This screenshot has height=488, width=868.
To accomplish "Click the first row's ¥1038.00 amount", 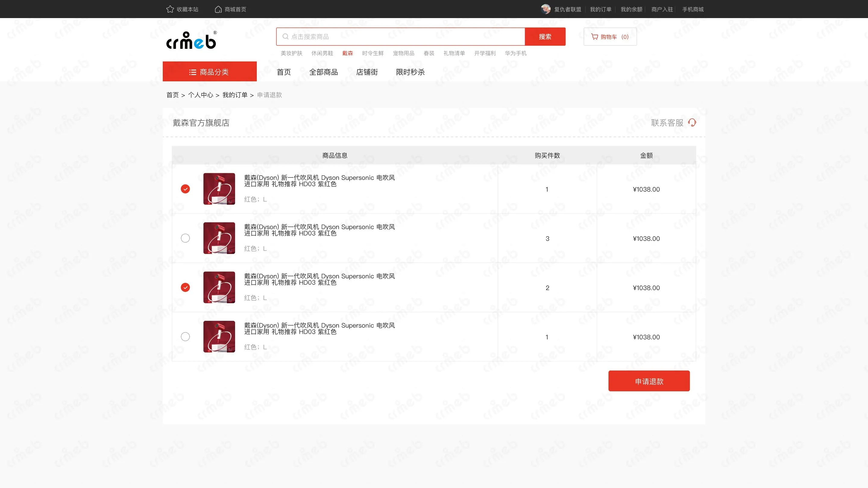I will pos(646,189).
